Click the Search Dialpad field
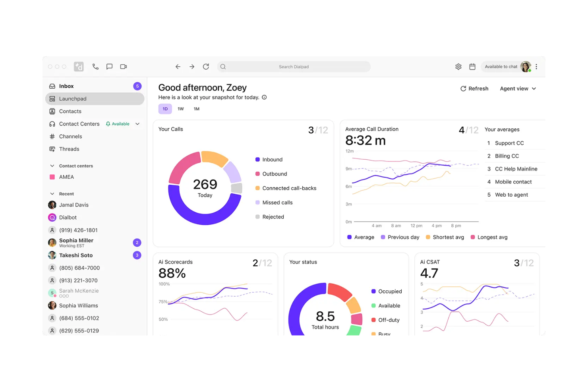 click(294, 67)
